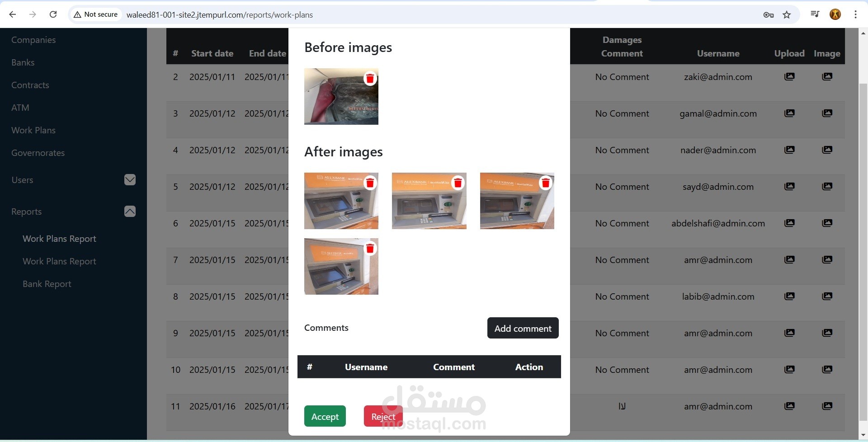868x442 pixels.
Task: Click Image icon for labib@admin.com row
Action: [827, 296]
